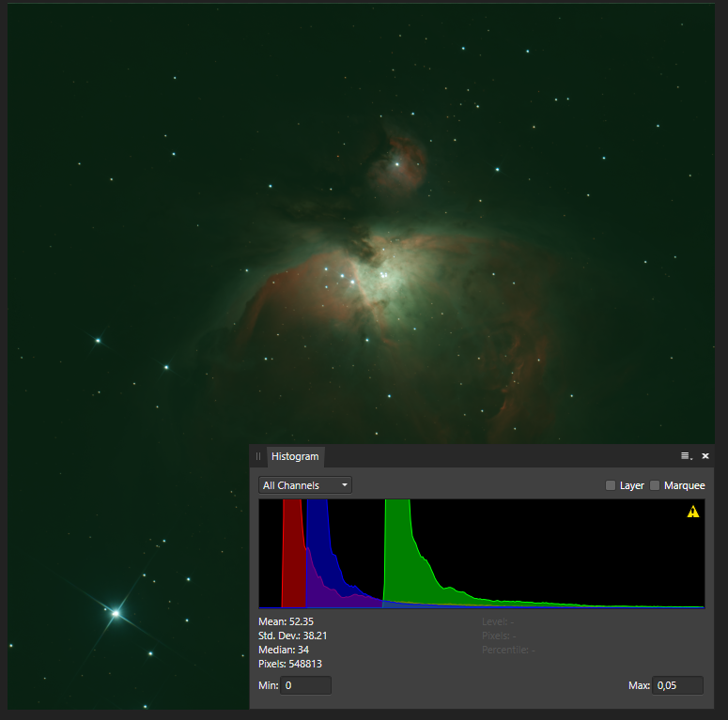Click the Std. Dev.: 38.21 text

(292, 636)
